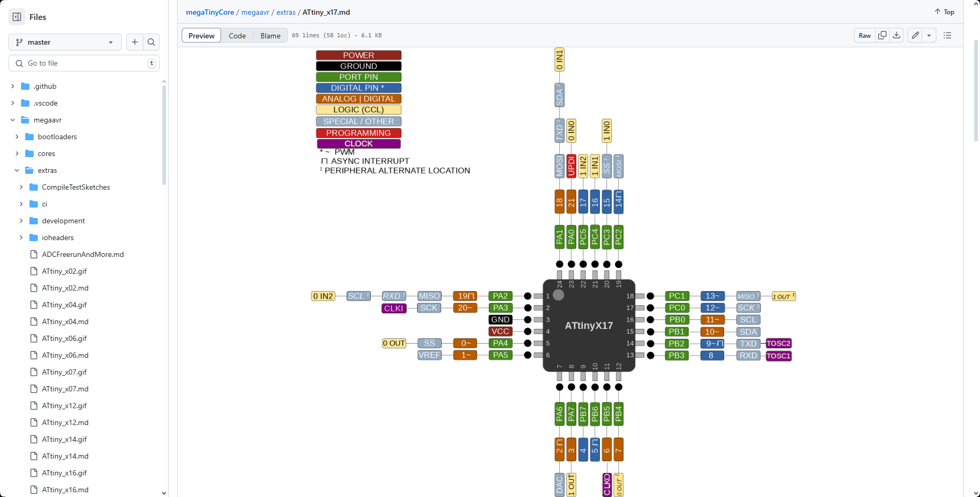Open file search magnifier icon

pos(151,42)
